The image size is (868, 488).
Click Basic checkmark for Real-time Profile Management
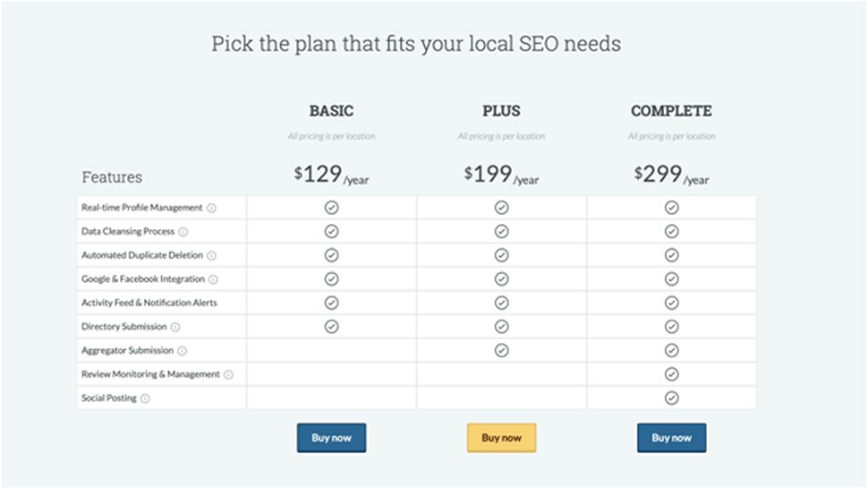click(x=332, y=208)
